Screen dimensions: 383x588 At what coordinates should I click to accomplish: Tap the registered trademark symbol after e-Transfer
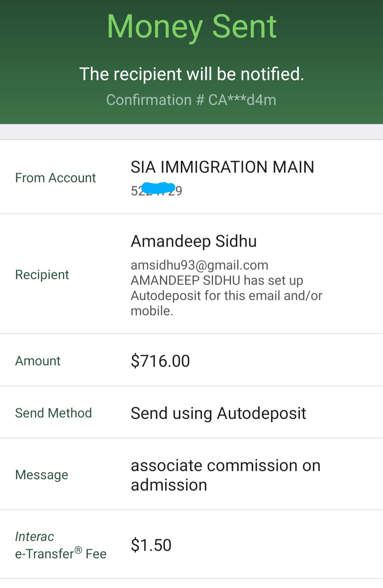point(78,550)
